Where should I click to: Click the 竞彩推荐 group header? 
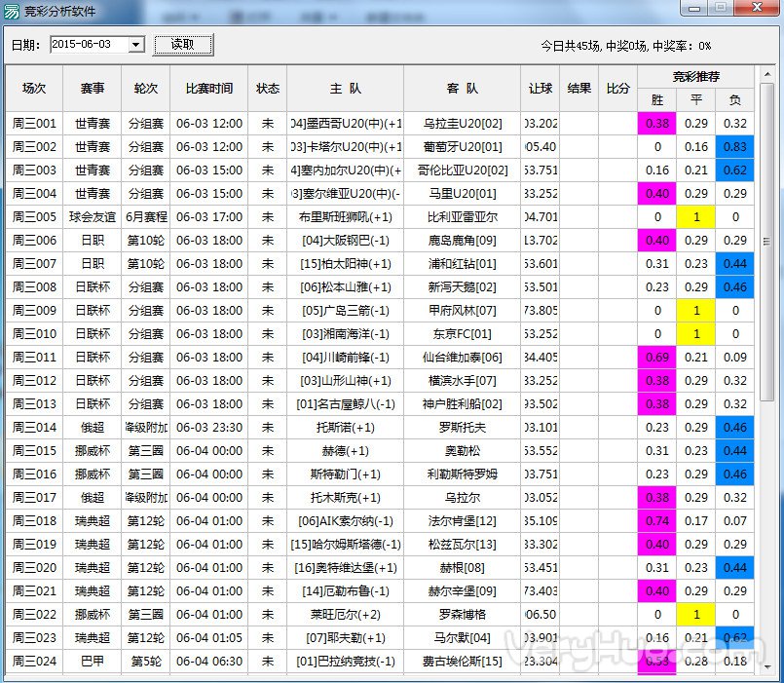point(696,77)
